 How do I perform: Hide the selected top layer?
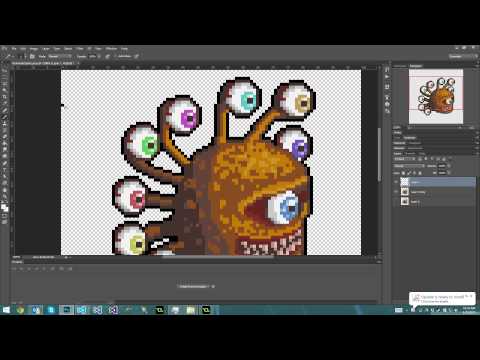tap(396, 182)
